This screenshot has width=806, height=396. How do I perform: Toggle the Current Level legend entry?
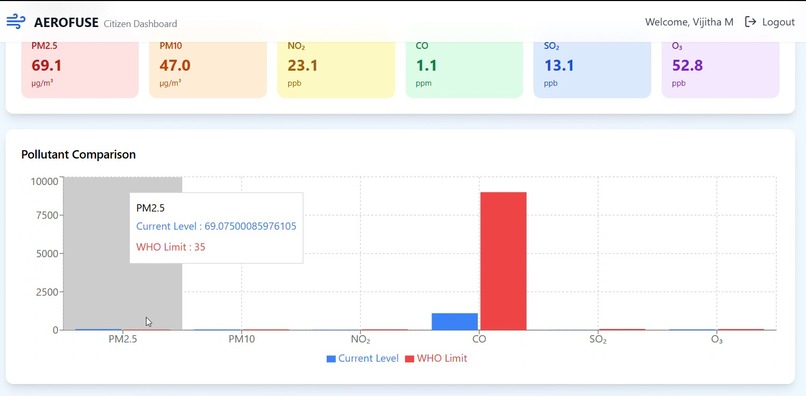point(362,358)
